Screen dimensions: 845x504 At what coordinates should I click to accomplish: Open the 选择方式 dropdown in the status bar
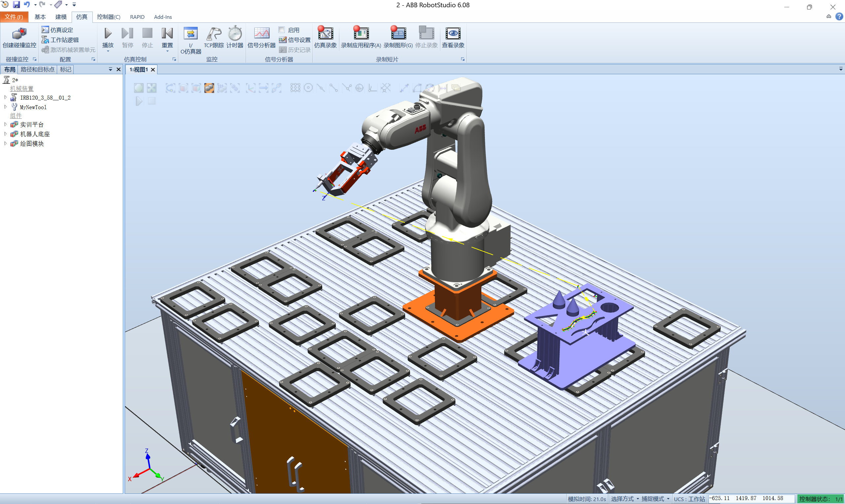(625, 499)
